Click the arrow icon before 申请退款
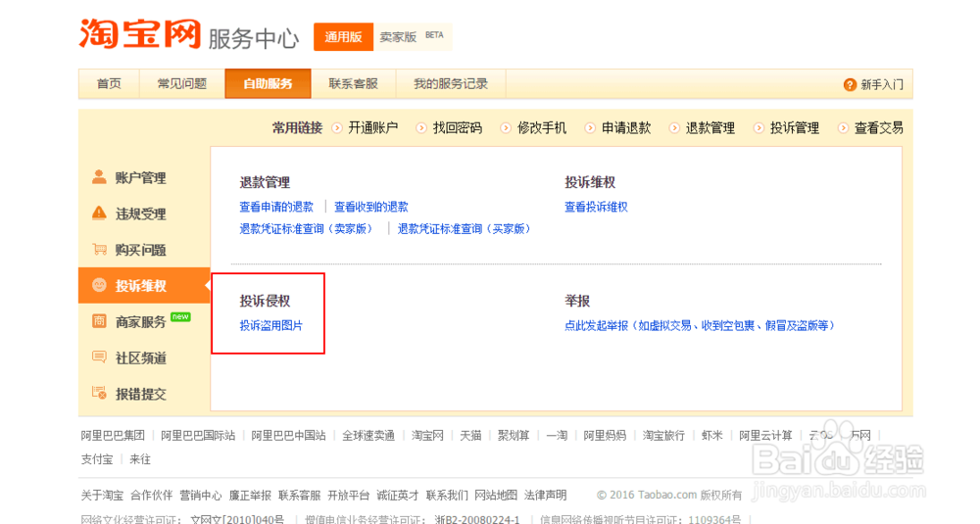This screenshot has height=524, width=980. tap(590, 128)
